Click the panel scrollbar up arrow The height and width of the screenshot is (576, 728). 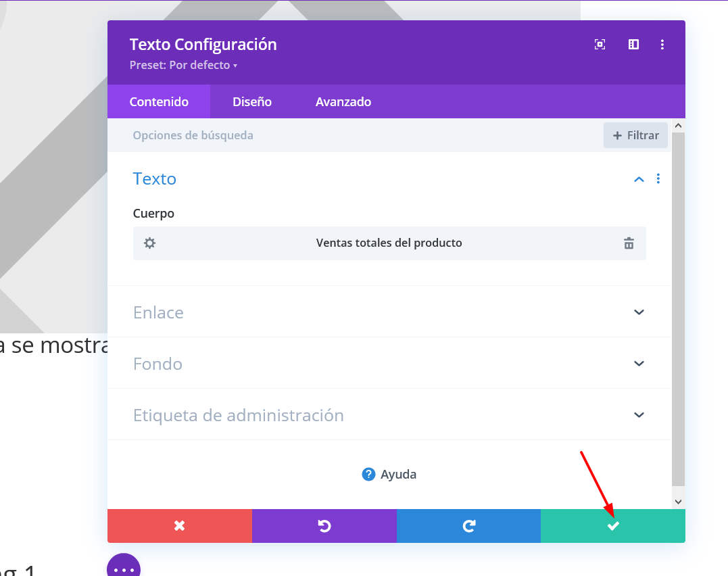[679, 126]
